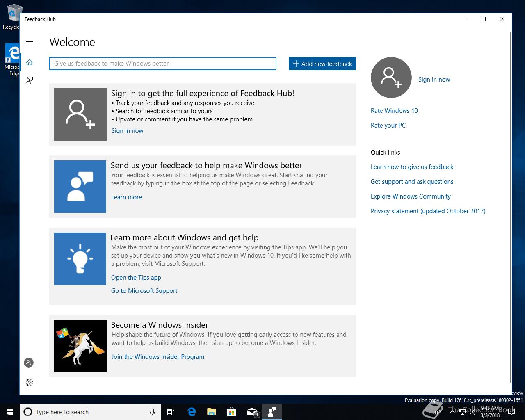Open Microsoft Store from taskbar

(x=231, y=412)
